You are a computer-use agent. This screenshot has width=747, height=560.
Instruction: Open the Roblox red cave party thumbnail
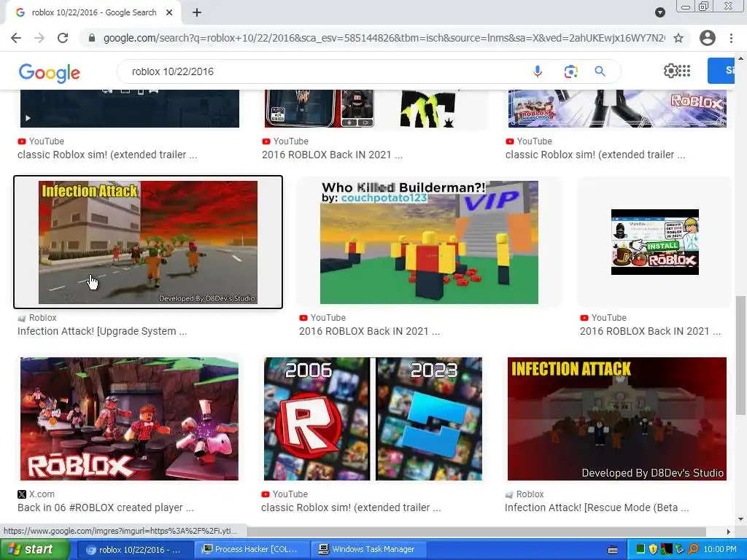tap(129, 419)
